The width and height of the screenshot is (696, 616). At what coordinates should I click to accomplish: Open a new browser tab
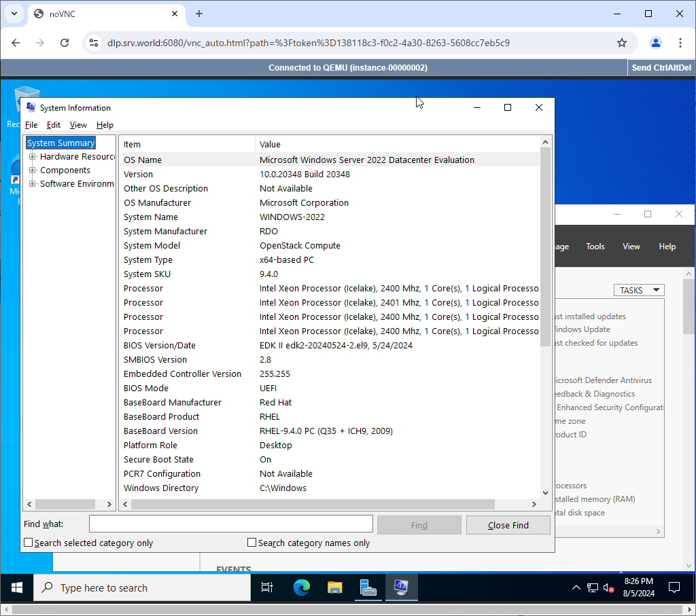coord(199,14)
